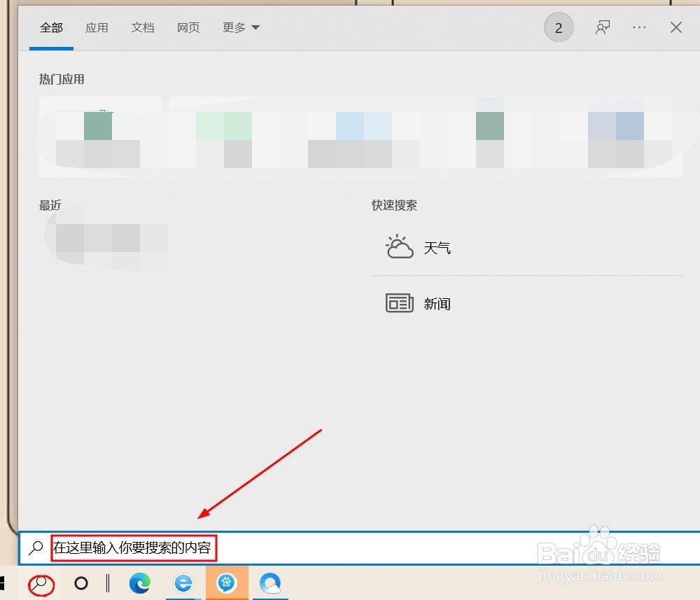700x600 pixels.
Task: Switch to the 全部 tab
Action: (x=51, y=28)
